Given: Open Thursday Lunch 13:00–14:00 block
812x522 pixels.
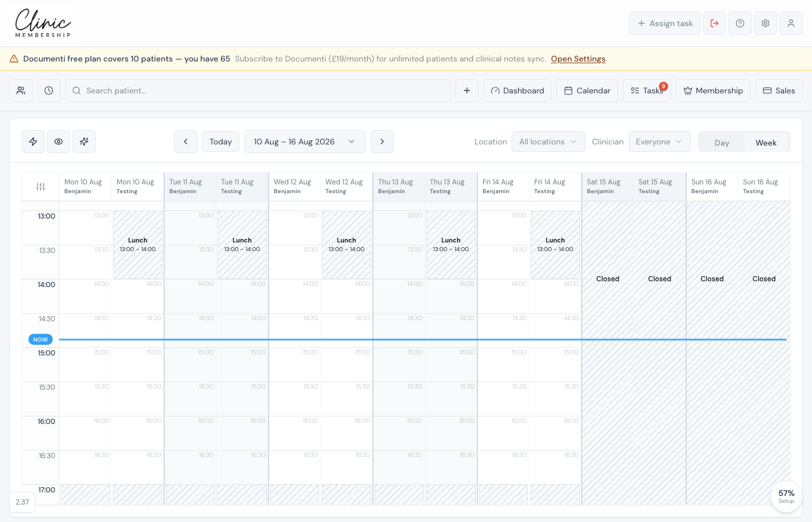Looking at the screenshot, I should pos(451,245).
